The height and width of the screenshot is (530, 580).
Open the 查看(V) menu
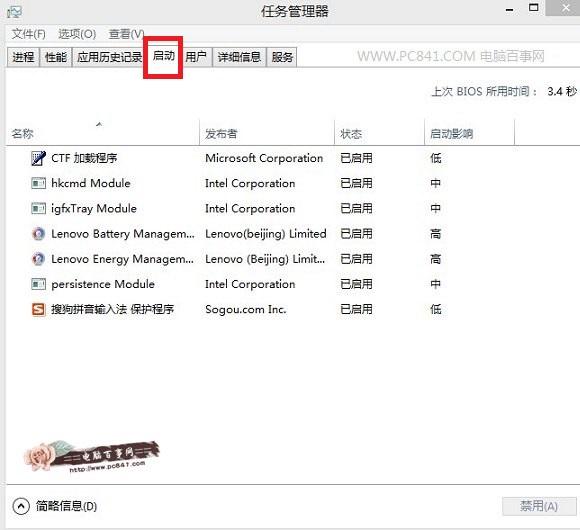click(126, 34)
